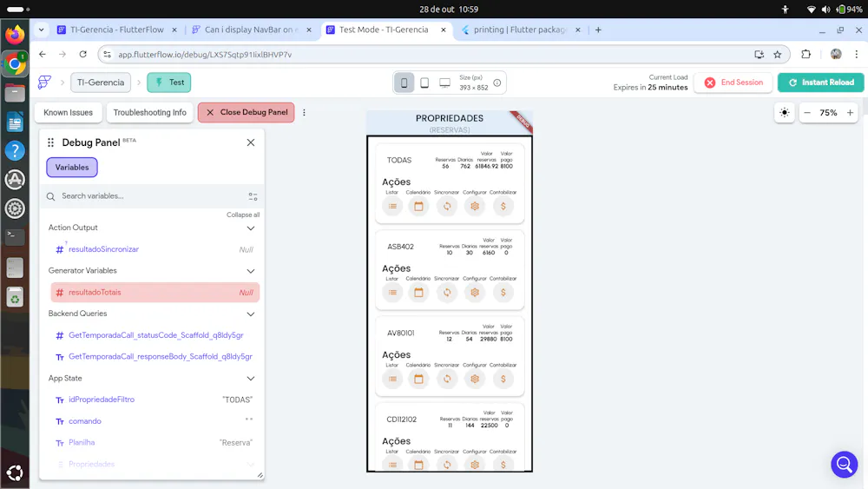Reload the page with browser refresh icon
The image size is (868, 489).
pyautogui.click(x=83, y=54)
